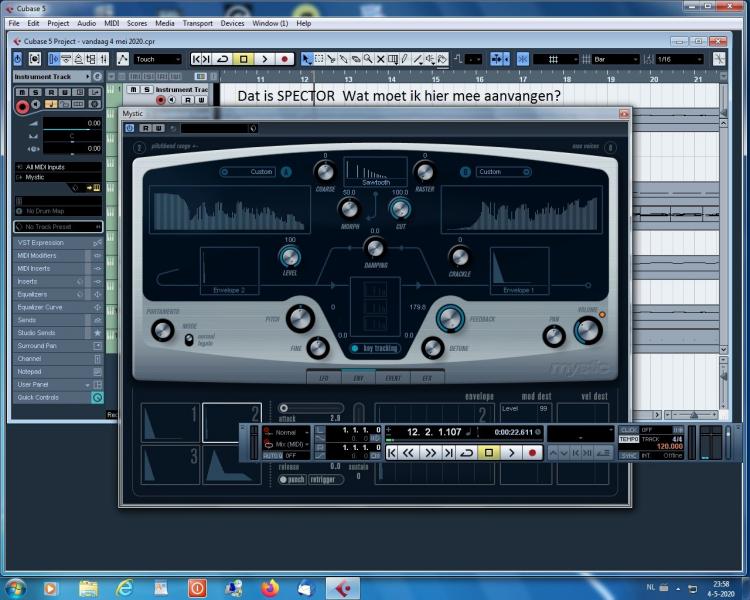Viewport: 750px width, 600px height.
Task: Select the Line tool
Action: tap(418, 59)
